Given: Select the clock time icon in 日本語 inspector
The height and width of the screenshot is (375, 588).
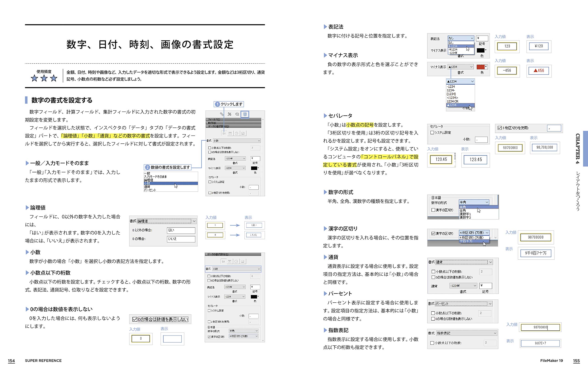Looking at the screenshot, I should (x=236, y=261).
